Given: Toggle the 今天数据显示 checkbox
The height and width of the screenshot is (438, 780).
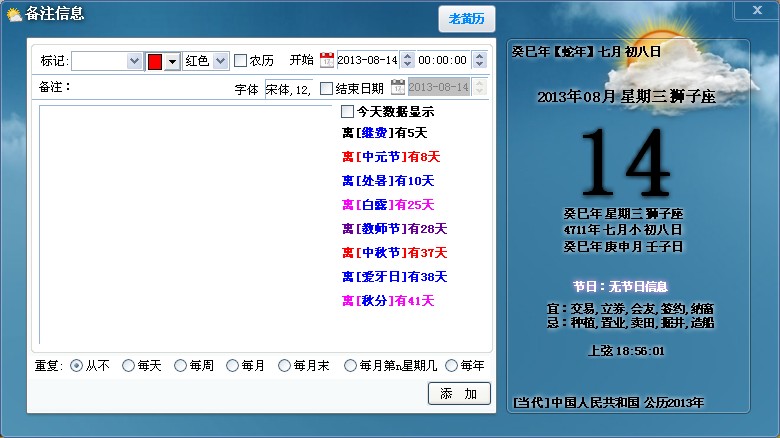Looking at the screenshot, I should 348,112.
